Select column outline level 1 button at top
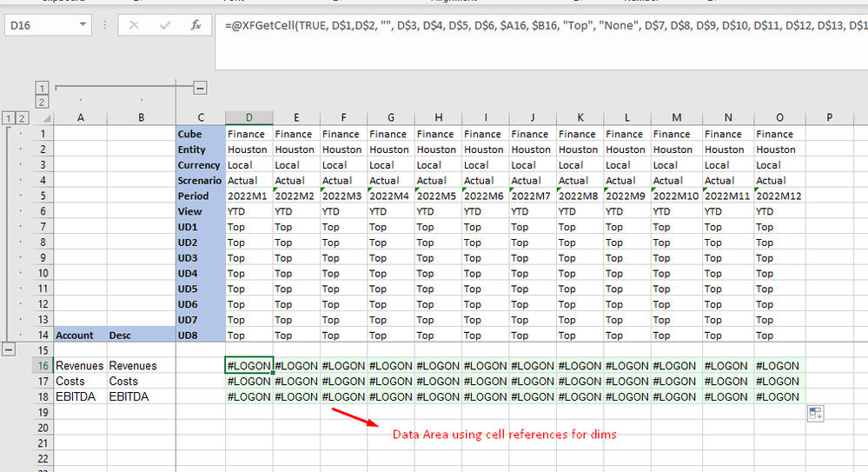This screenshot has width=868, height=472. pyautogui.click(x=42, y=88)
